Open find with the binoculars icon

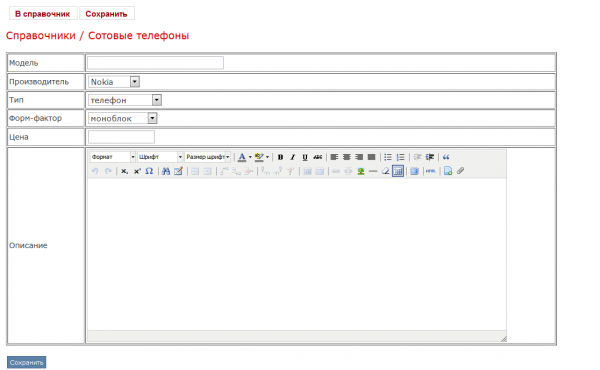point(166,171)
